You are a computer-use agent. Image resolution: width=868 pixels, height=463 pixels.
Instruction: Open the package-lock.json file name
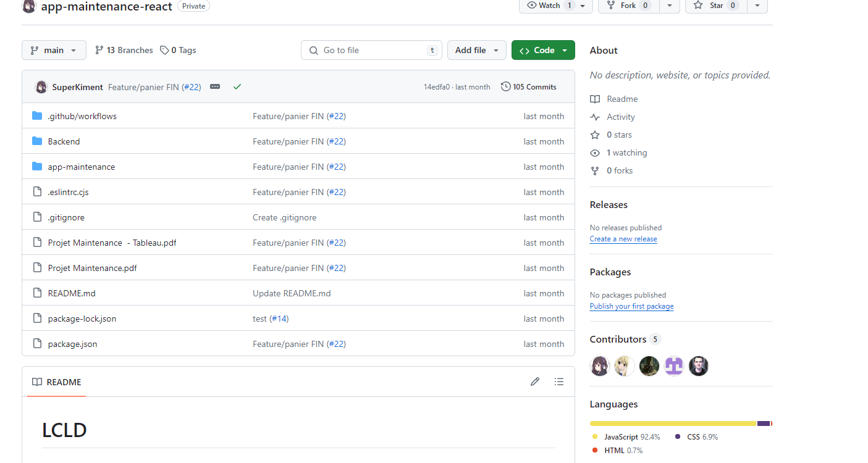82,319
